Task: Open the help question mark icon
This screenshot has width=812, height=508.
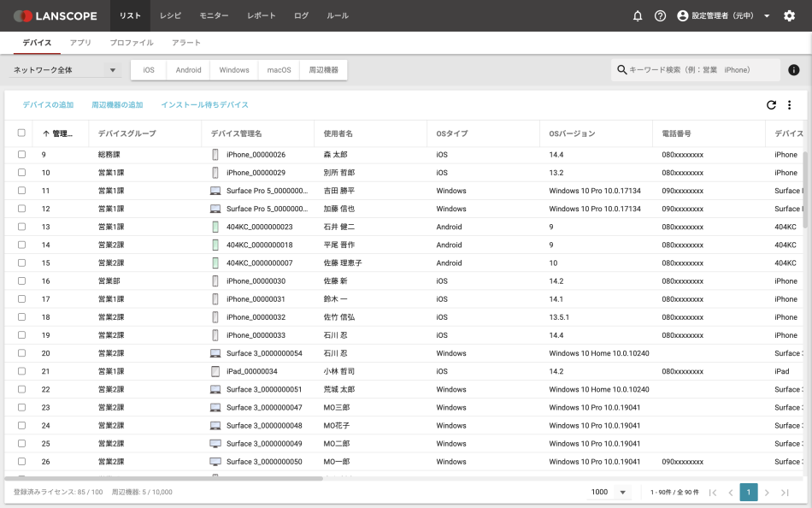Action: click(660, 16)
